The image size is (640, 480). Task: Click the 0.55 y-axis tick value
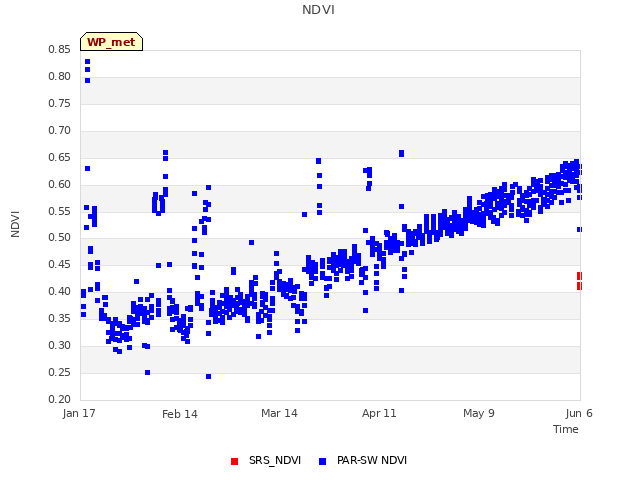(x=59, y=211)
